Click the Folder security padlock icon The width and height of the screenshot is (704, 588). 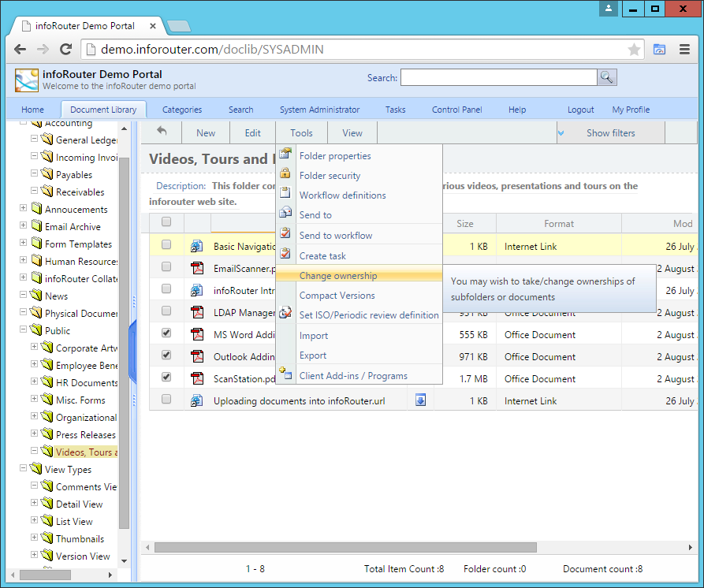point(285,173)
